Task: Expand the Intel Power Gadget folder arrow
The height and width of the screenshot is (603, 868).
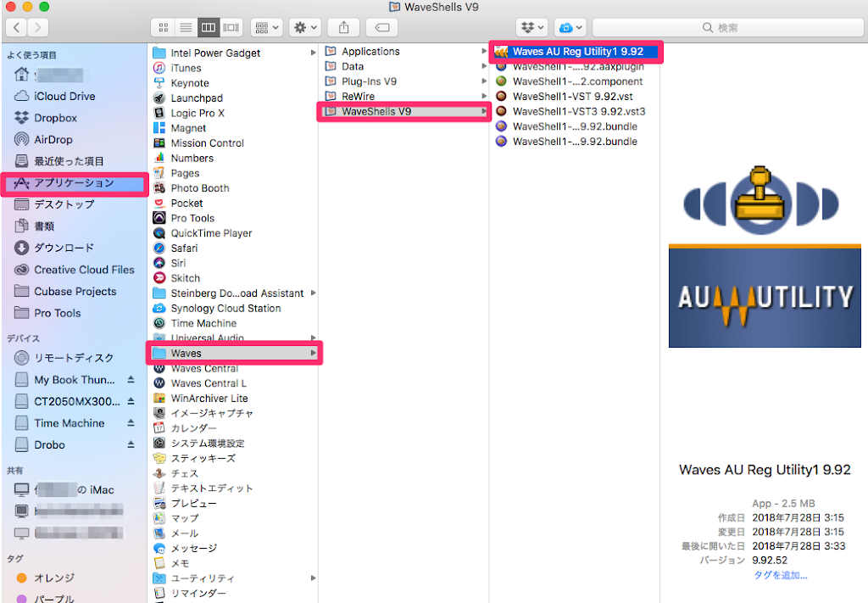Action: (314, 53)
